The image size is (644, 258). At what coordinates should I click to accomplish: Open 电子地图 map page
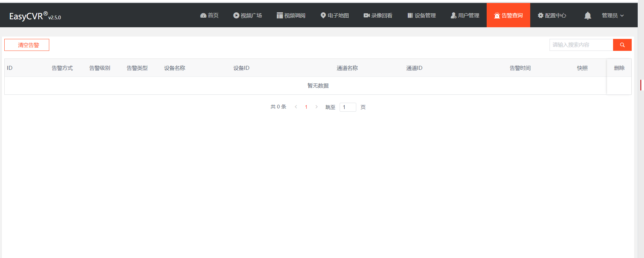(x=335, y=16)
